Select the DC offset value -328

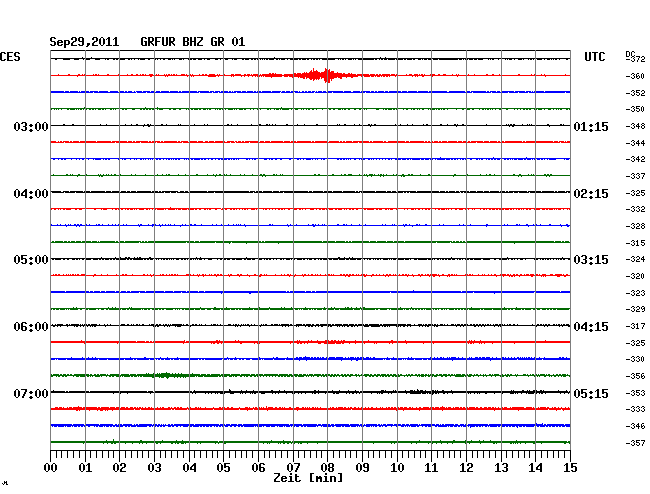tap(635, 226)
